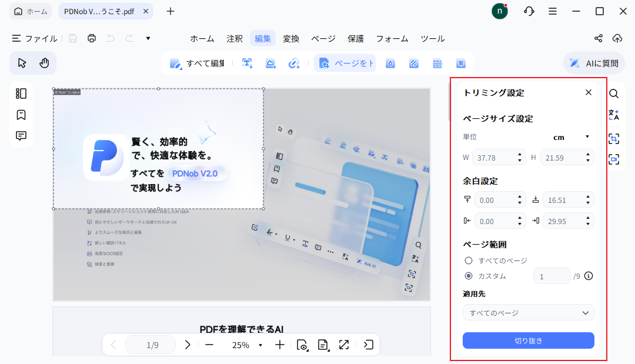
Task: Open the 単位 cm unit dropdown
Action: click(x=569, y=137)
